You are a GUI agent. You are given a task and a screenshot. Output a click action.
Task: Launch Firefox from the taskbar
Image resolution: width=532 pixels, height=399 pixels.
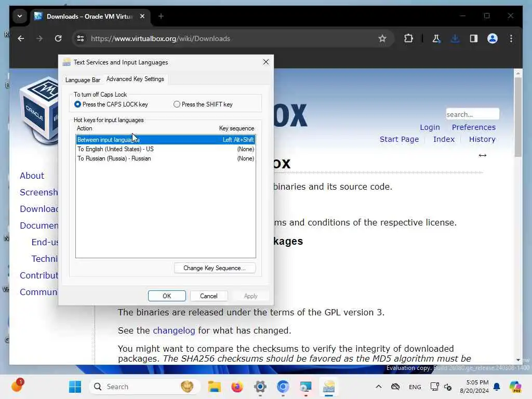[237, 387]
